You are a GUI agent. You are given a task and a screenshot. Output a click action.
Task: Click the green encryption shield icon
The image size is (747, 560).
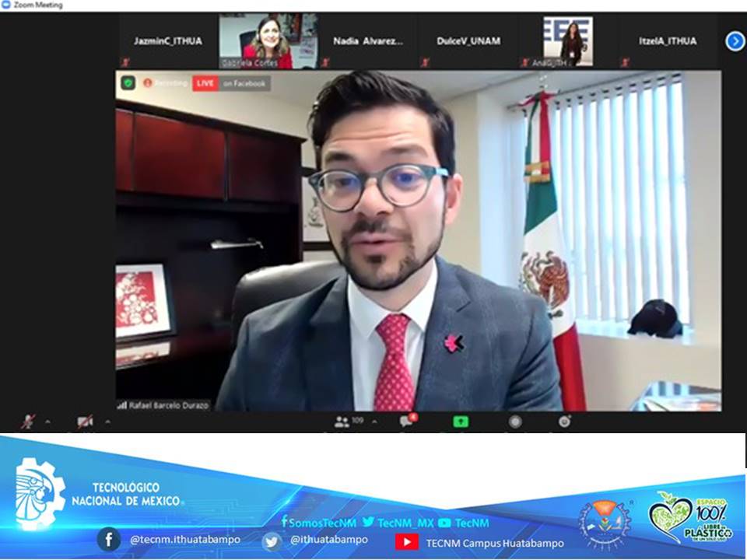tap(128, 83)
